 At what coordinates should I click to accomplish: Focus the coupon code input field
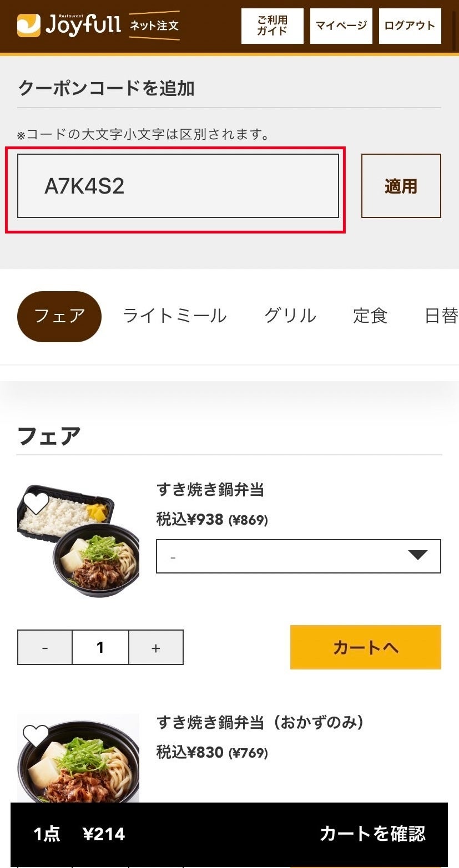click(x=178, y=186)
